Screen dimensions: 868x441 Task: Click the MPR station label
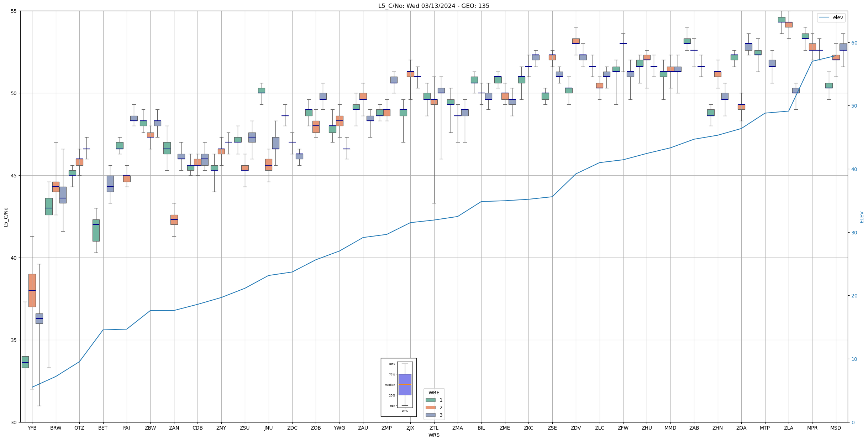[x=812, y=428]
